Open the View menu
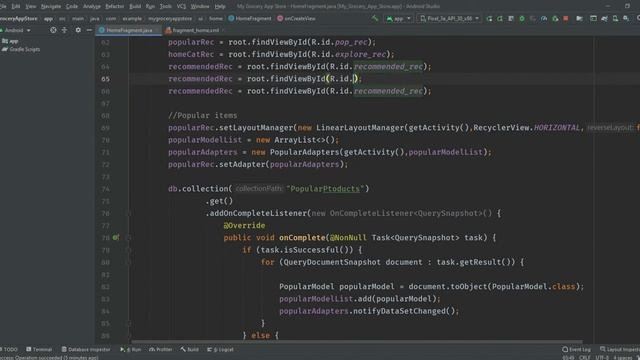This screenshot has width=640, height=360. 31,6
